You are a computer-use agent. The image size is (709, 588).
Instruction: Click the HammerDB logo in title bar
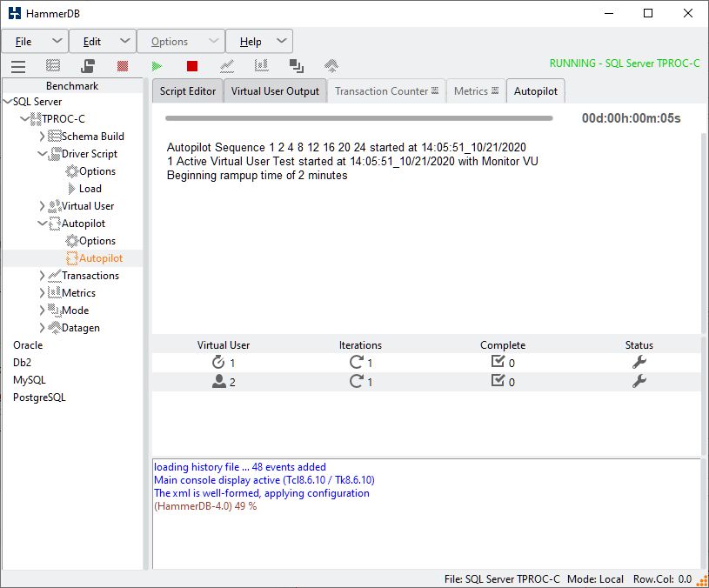click(15, 13)
